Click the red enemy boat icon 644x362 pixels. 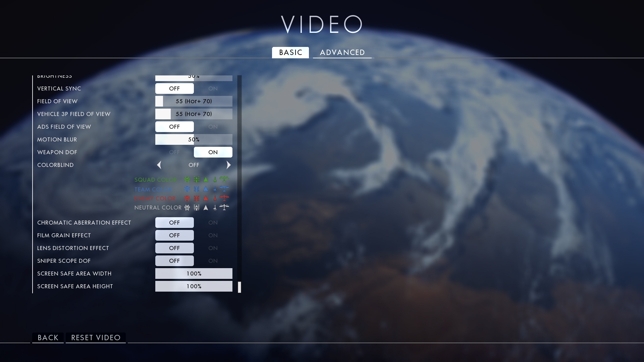215,198
